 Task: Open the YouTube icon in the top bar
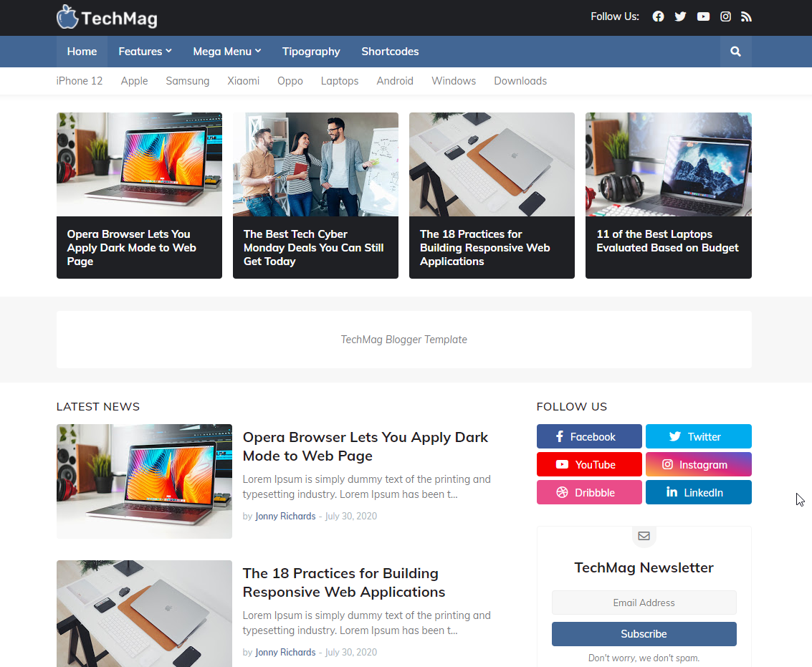click(x=703, y=16)
